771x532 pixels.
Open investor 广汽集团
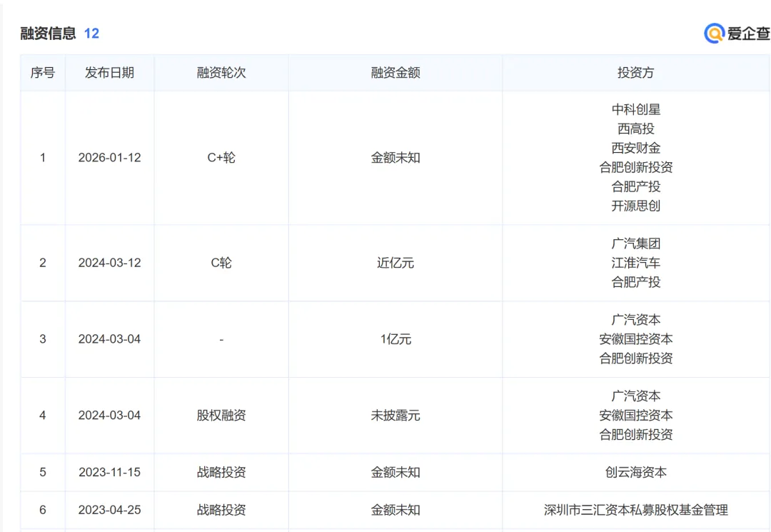(x=636, y=244)
